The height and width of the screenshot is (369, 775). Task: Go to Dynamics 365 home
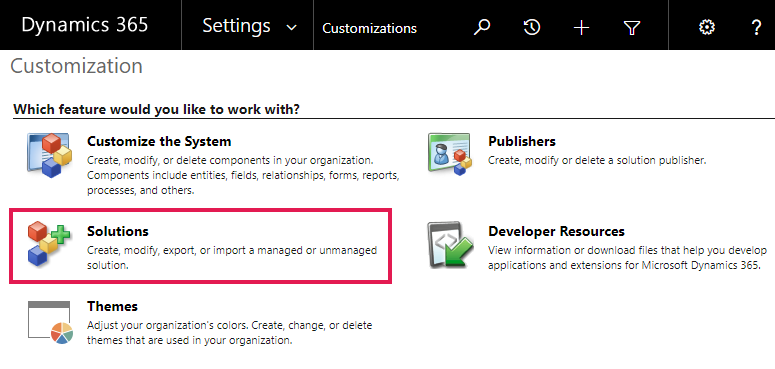coord(85,25)
